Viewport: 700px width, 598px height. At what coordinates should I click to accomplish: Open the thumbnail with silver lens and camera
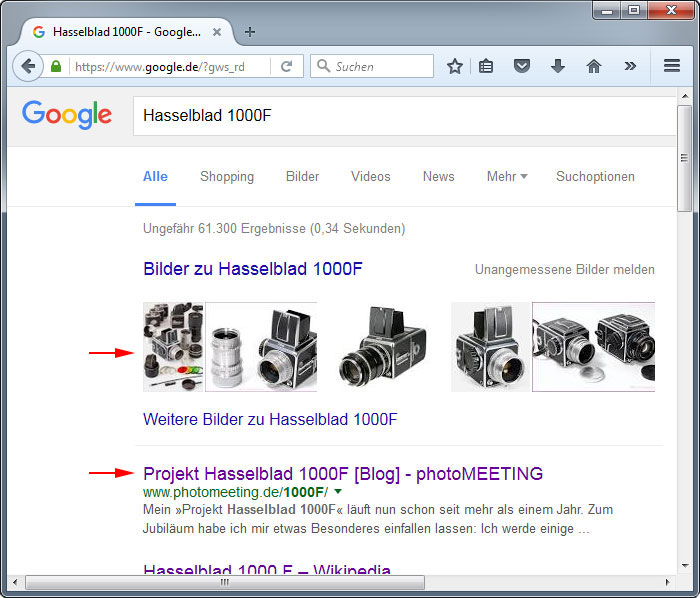[261, 347]
